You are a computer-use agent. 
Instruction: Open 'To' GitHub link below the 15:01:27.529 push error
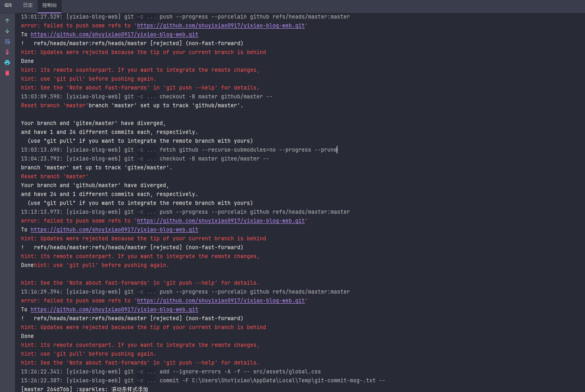click(x=115, y=34)
